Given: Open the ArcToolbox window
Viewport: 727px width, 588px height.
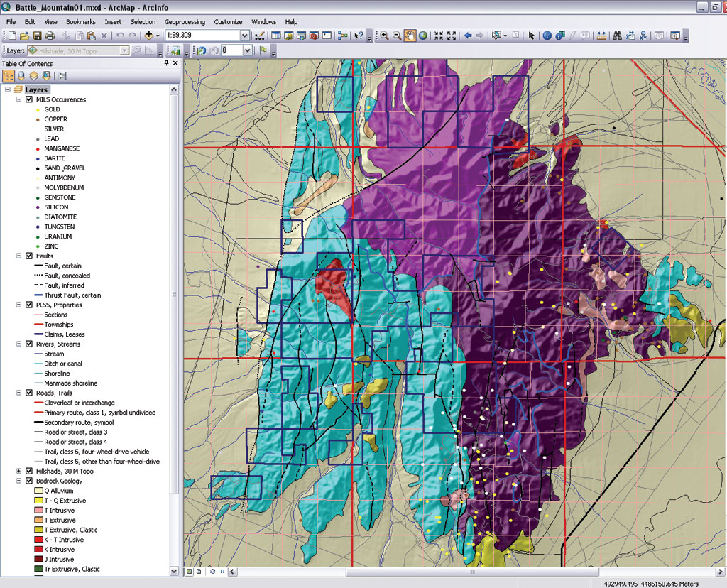Looking at the screenshot, I should pyautogui.click(x=314, y=36).
